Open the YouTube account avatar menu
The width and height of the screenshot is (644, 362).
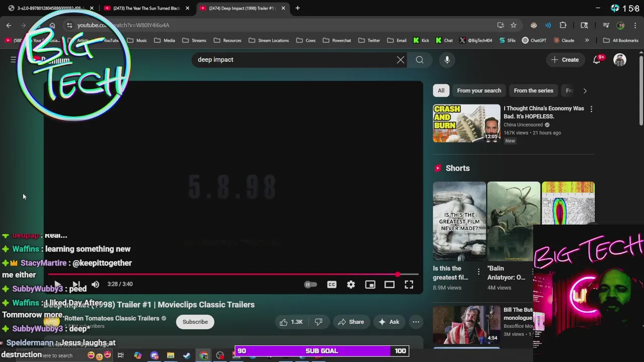click(x=620, y=60)
